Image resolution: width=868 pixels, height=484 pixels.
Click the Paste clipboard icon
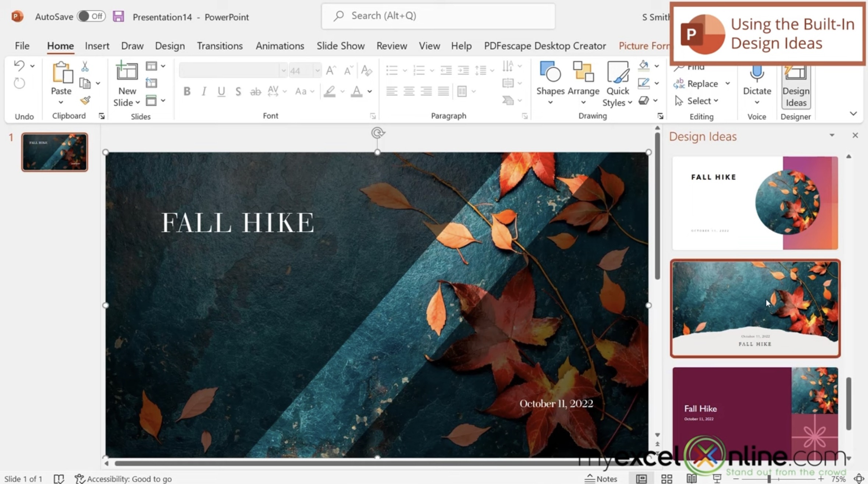click(x=62, y=72)
